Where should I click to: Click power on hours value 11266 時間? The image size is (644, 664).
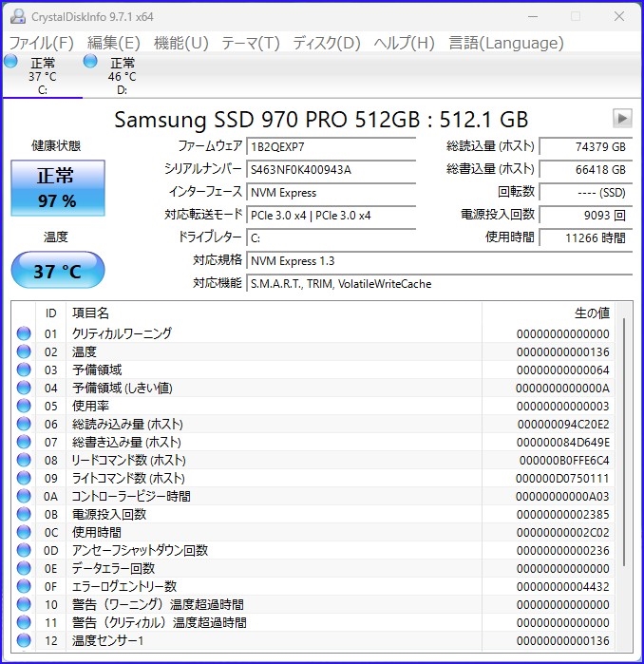click(x=585, y=238)
